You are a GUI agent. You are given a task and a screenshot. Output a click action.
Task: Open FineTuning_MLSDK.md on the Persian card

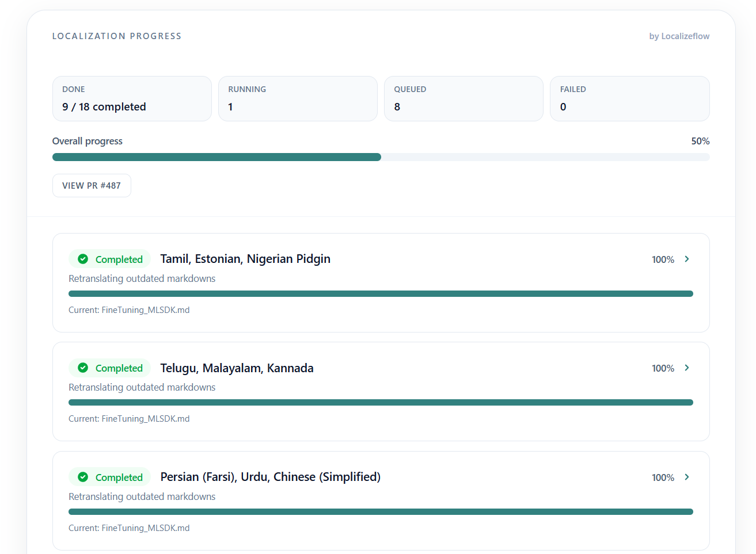[146, 528]
